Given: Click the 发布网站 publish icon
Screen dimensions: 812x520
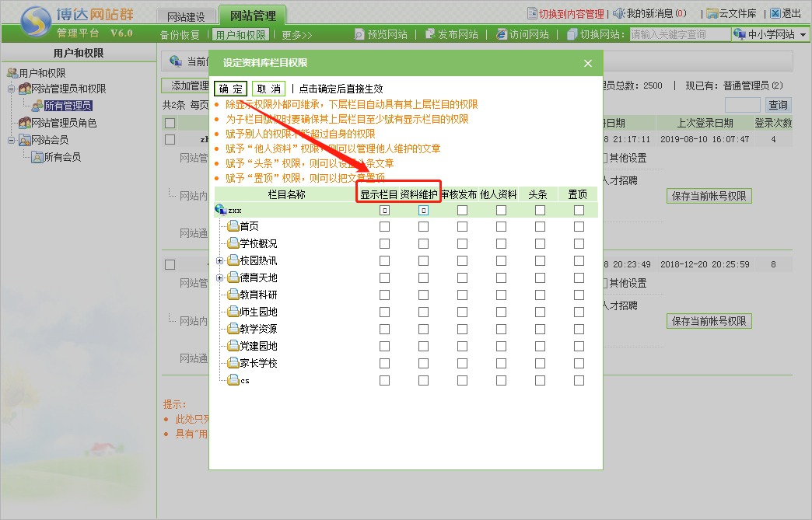Looking at the screenshot, I should point(430,34).
